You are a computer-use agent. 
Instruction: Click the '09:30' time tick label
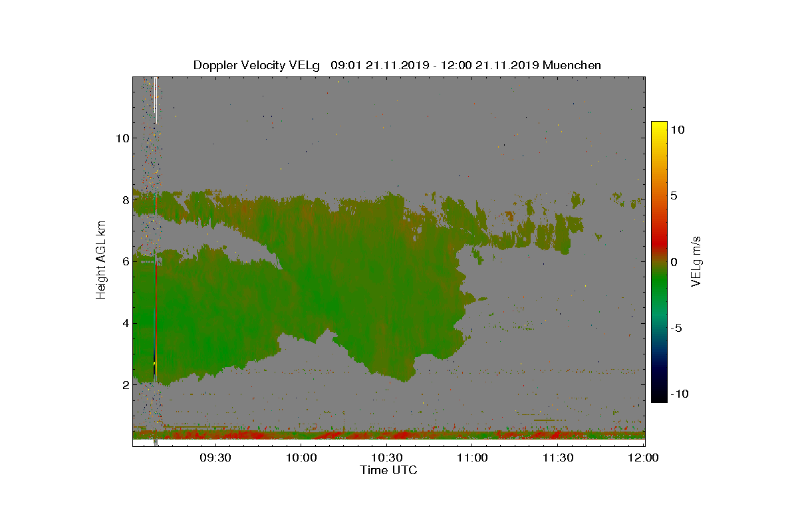(x=215, y=458)
